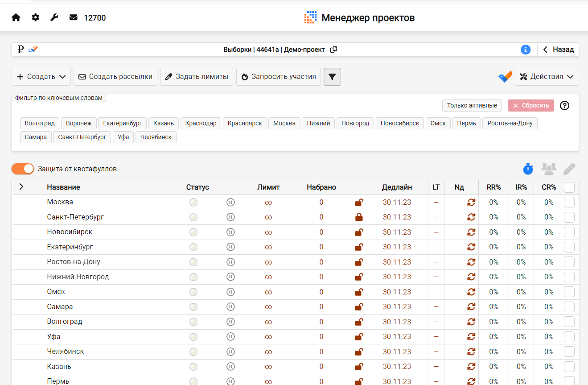Click the Назад button

558,50
